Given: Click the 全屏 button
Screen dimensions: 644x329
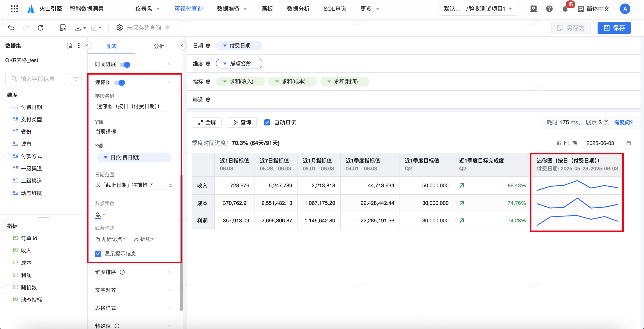Looking at the screenshot, I should 207,122.
